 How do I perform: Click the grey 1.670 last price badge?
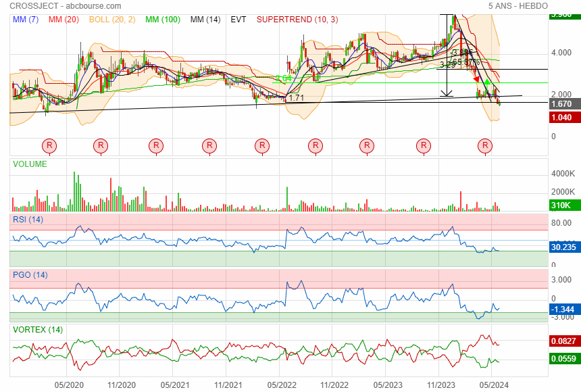pyautogui.click(x=562, y=104)
